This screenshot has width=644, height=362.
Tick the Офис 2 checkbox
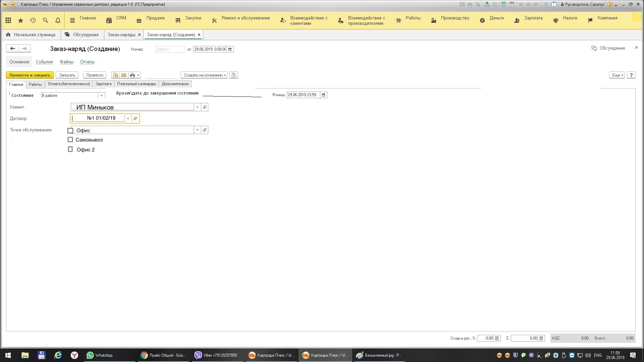70,149
